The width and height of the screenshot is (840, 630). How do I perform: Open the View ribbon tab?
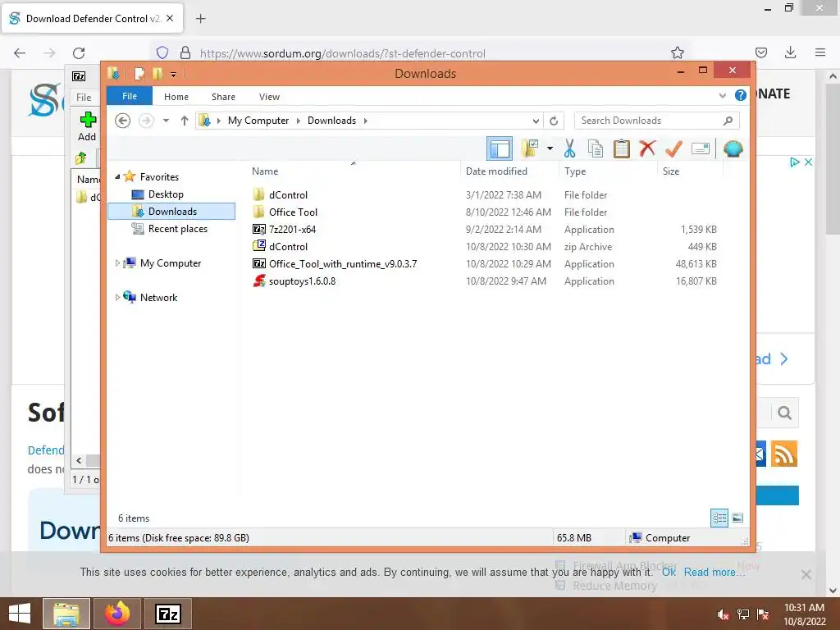click(269, 97)
